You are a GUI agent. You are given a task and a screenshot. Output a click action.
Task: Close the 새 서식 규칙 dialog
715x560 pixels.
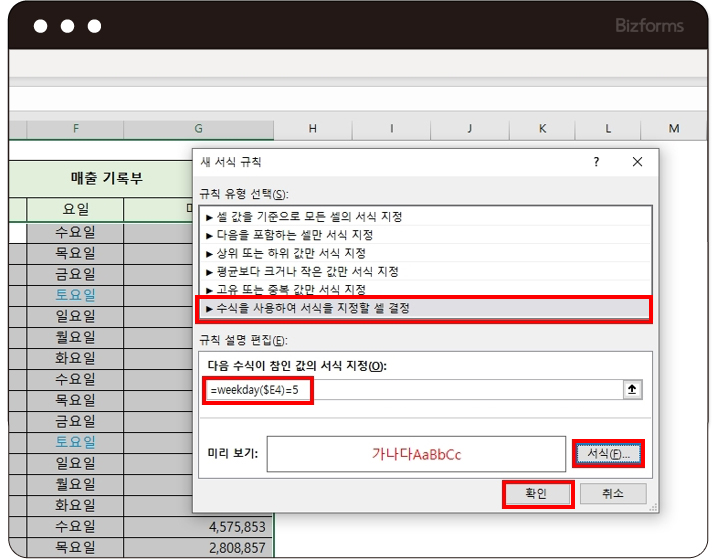tap(638, 161)
